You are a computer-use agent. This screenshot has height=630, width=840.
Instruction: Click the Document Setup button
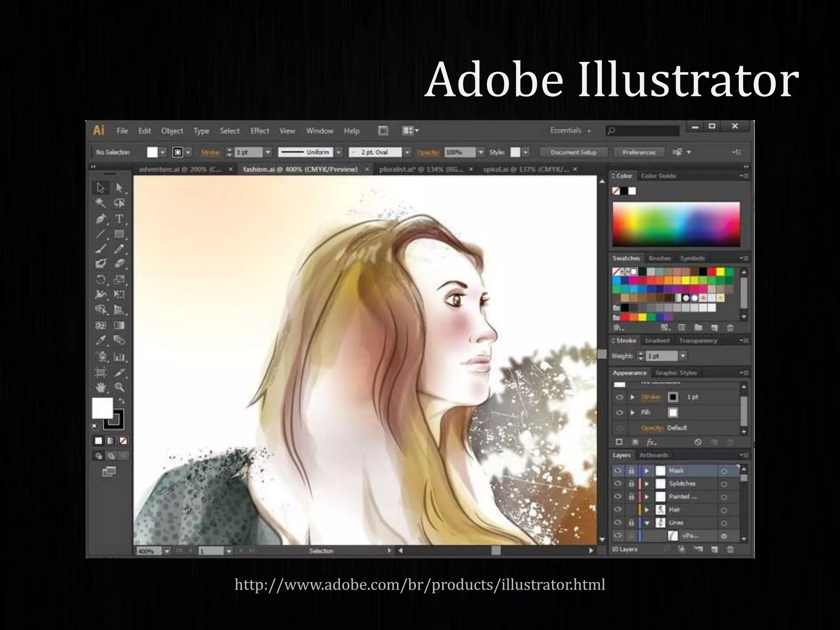(573, 152)
